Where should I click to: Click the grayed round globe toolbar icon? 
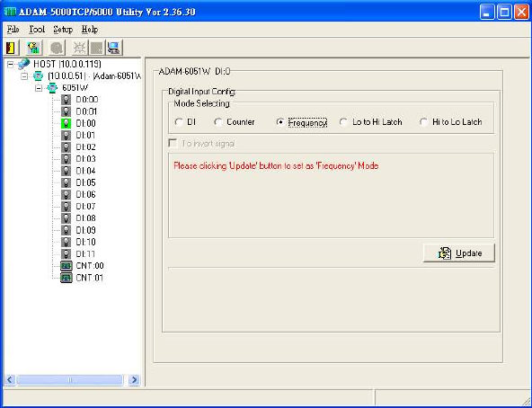click(57, 48)
